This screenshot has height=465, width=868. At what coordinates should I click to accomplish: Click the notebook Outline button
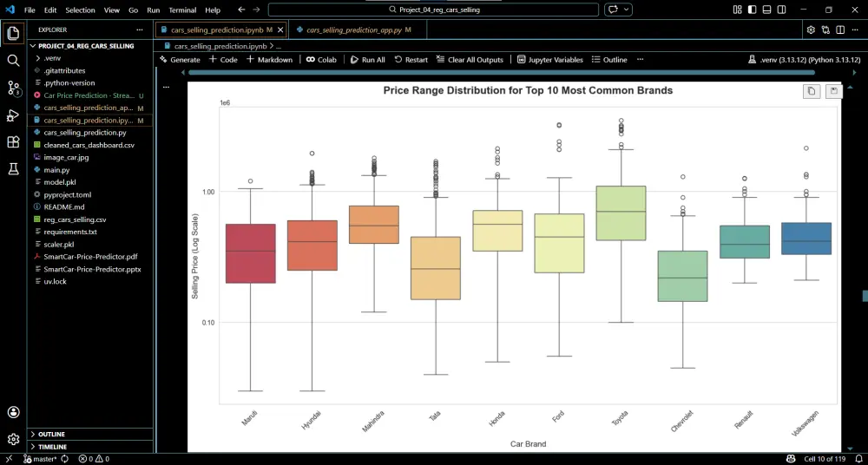[x=609, y=59]
